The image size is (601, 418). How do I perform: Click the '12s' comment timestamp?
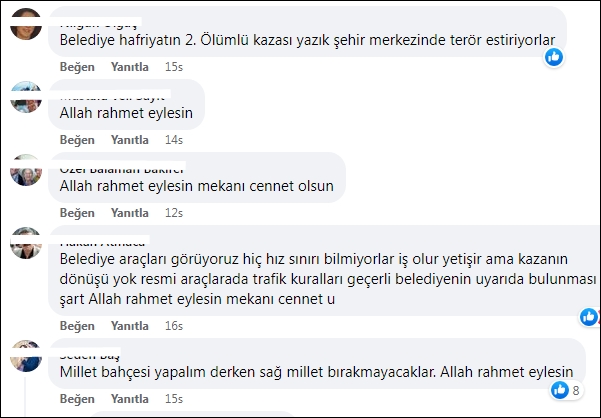[x=174, y=213]
